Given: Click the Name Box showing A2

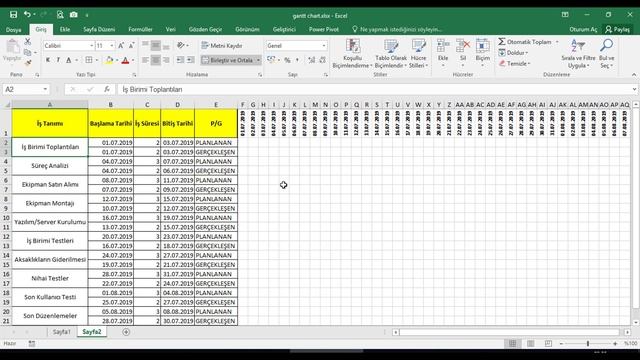Looking at the screenshot, I should click(x=25, y=89).
